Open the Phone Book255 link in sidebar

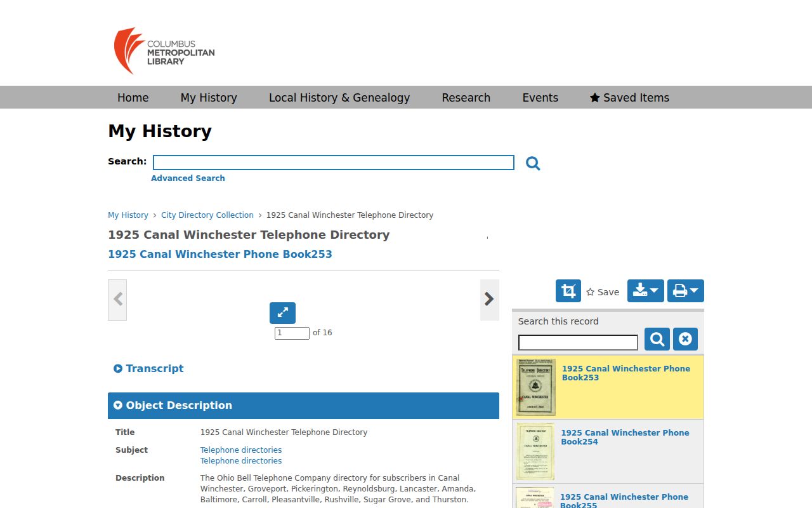[624, 501]
